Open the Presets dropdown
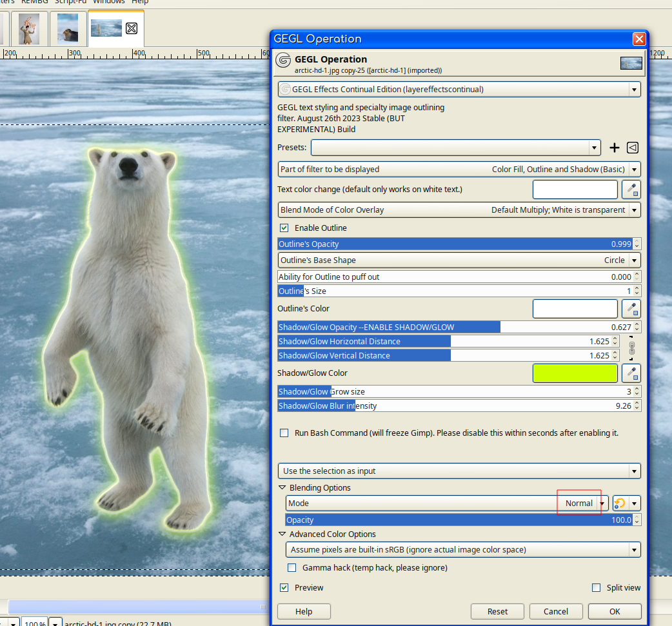 455,148
